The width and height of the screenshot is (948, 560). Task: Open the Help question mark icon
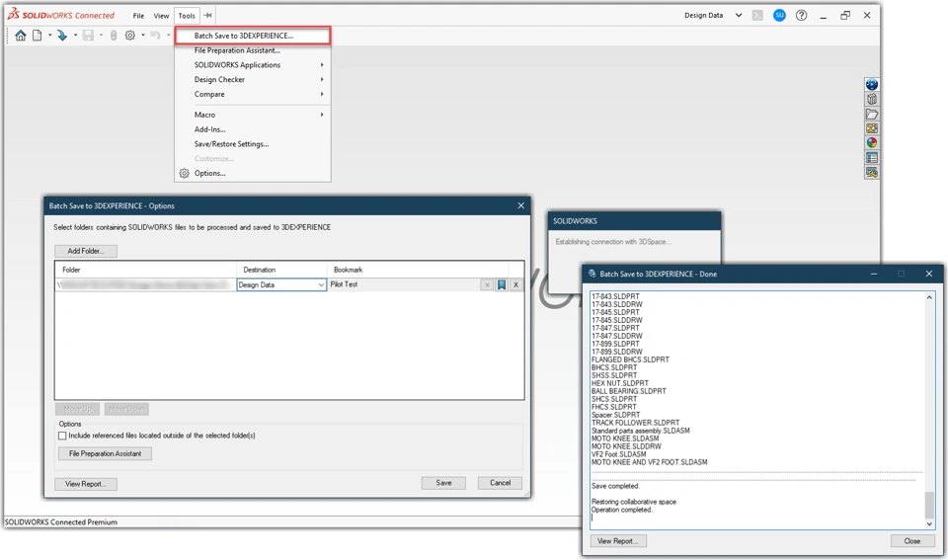click(x=801, y=16)
